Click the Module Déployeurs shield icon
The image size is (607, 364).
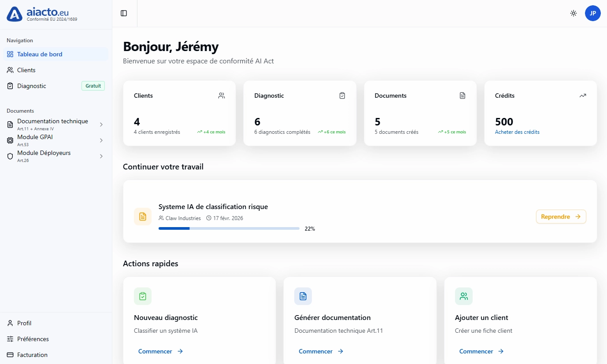(10, 156)
